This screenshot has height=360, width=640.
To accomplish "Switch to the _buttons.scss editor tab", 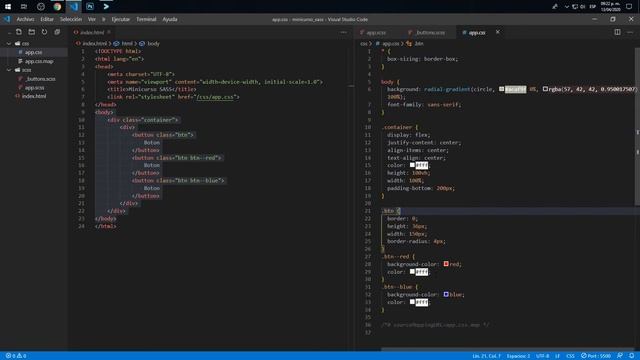I will [x=429, y=33].
